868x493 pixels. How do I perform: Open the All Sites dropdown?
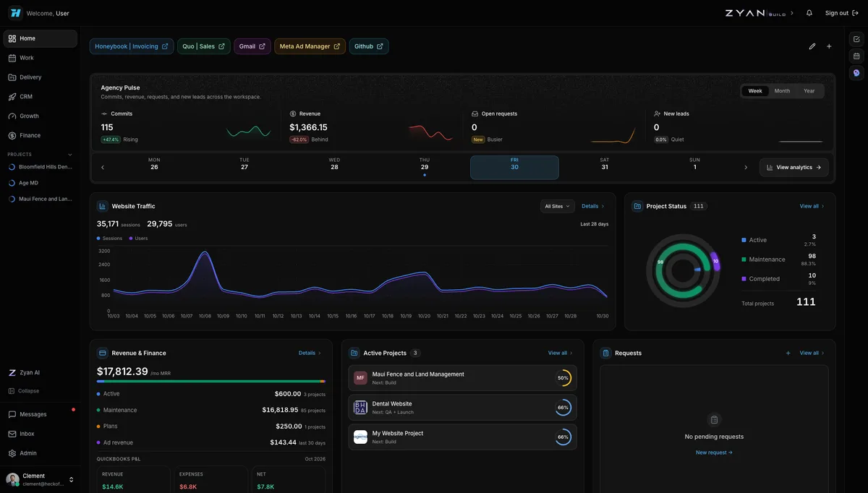coord(558,206)
